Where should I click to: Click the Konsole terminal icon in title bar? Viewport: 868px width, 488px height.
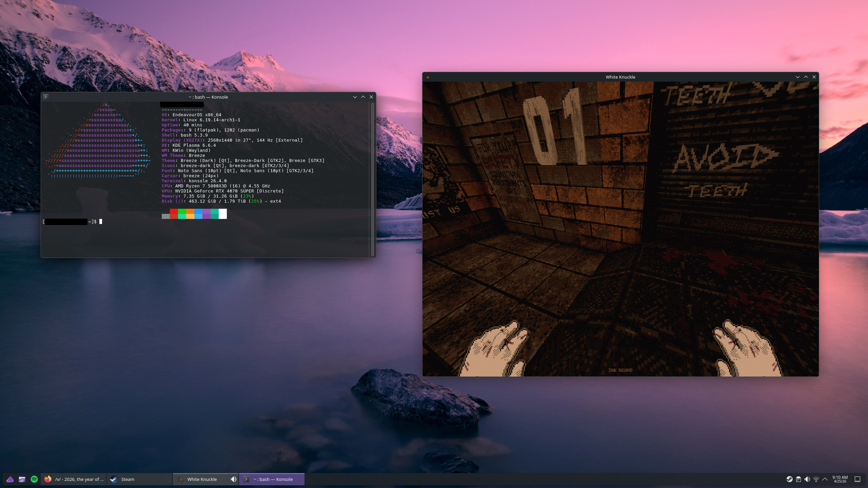tap(46, 97)
